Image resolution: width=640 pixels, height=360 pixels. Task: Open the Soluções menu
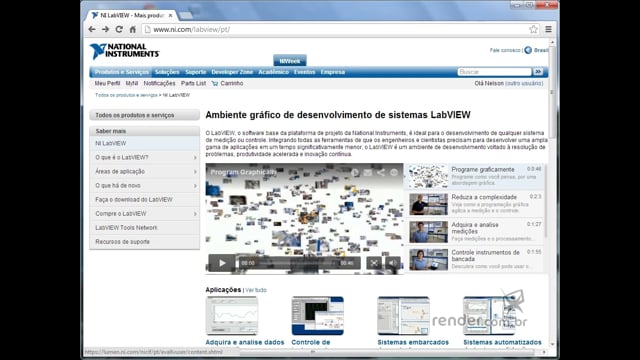167,72
